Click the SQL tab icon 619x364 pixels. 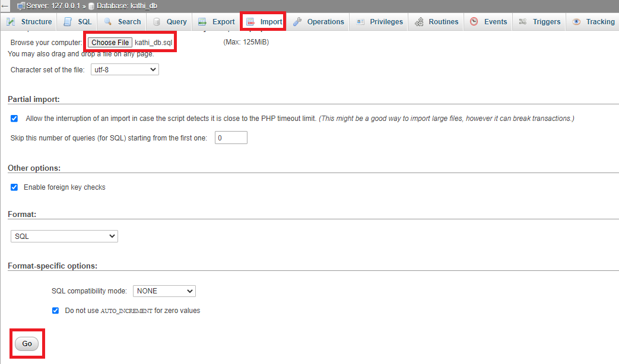pos(68,22)
